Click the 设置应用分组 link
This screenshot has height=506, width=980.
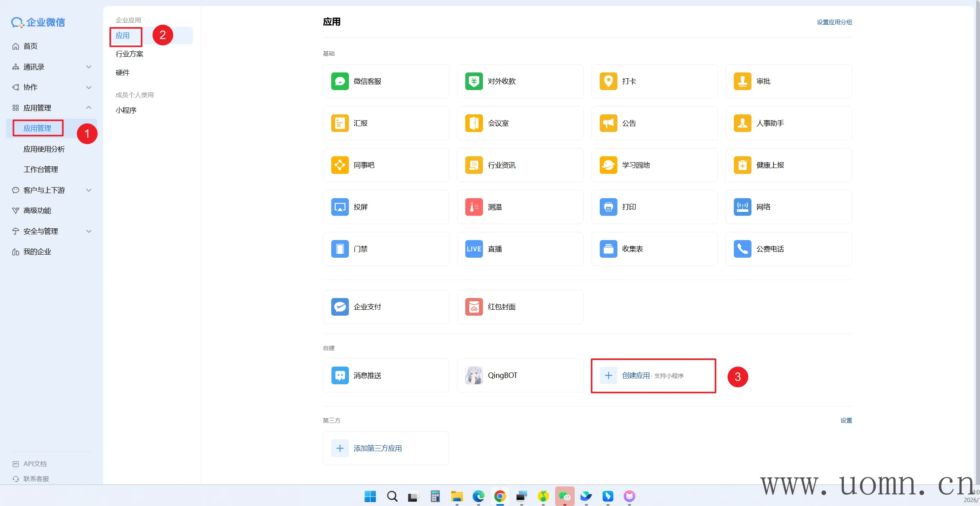(834, 22)
